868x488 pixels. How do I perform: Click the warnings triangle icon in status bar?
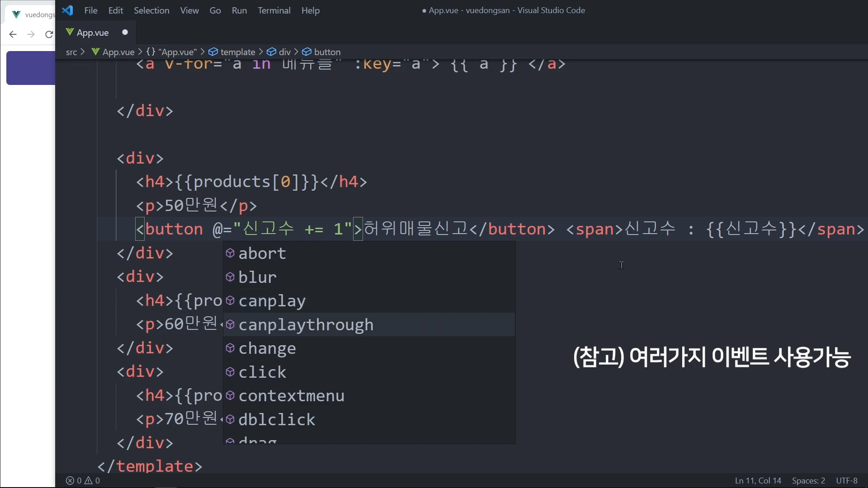pyautogui.click(x=89, y=481)
